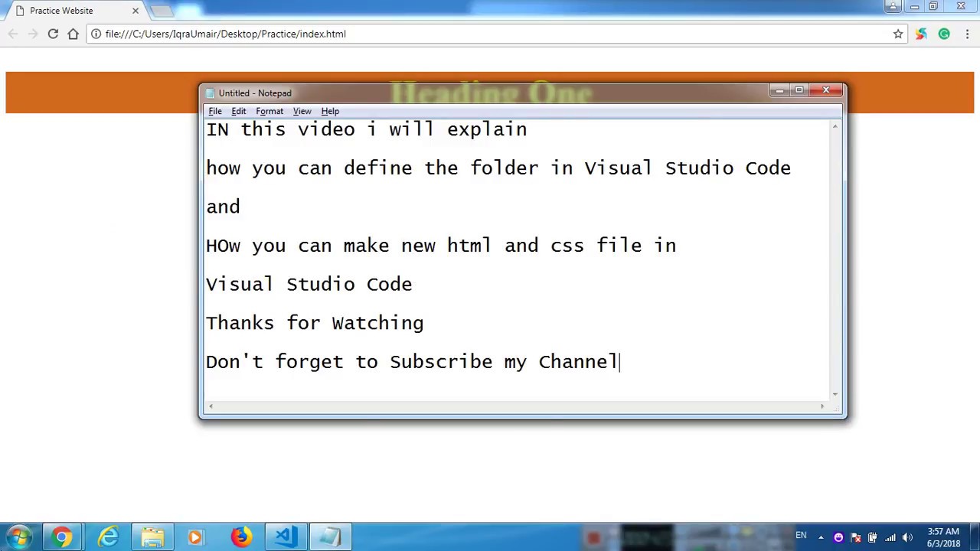
Task: Minimize the Notepad window
Action: click(779, 91)
